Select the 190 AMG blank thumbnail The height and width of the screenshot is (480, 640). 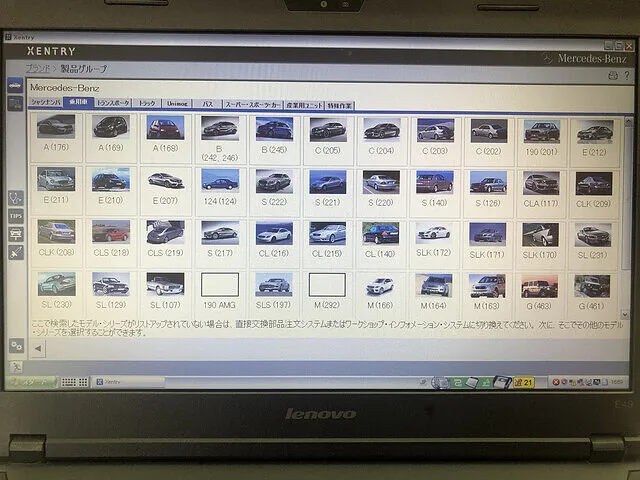220,285
